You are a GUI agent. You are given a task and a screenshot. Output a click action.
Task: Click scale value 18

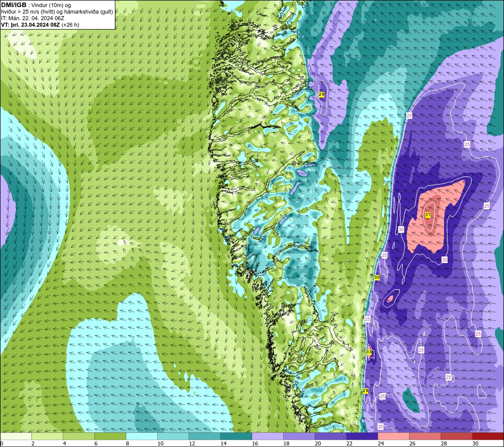coord(286,443)
